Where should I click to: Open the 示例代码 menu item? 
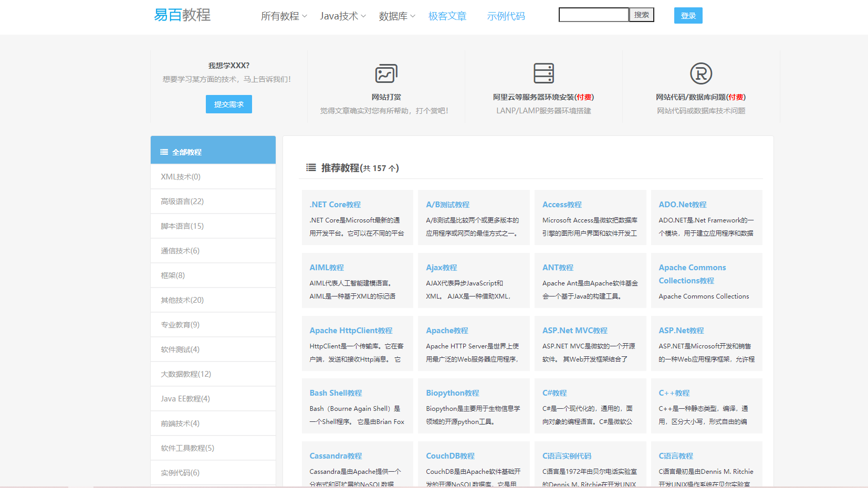point(506,16)
